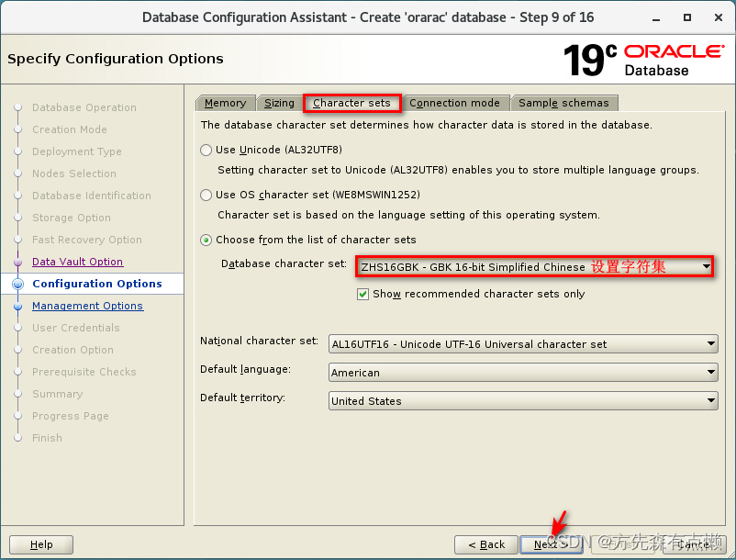Proceed with the Next button
This screenshot has width=736, height=560.
tap(552, 544)
